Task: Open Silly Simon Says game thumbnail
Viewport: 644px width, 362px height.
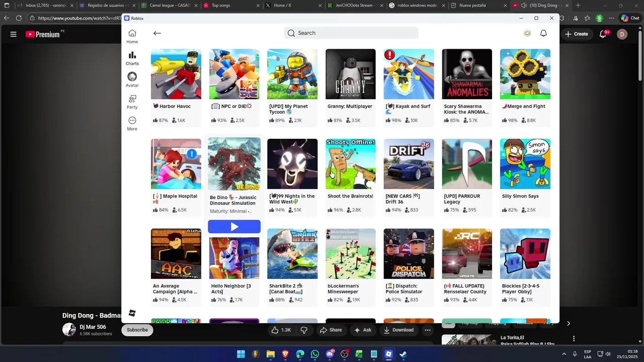Action: coord(525,164)
